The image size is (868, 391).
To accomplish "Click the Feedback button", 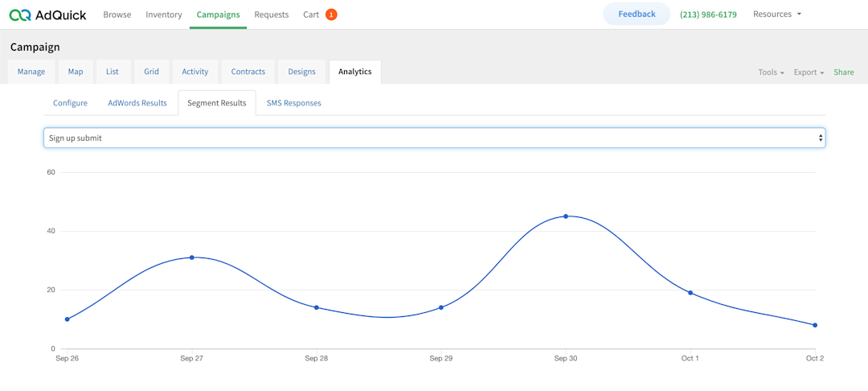I will [637, 14].
